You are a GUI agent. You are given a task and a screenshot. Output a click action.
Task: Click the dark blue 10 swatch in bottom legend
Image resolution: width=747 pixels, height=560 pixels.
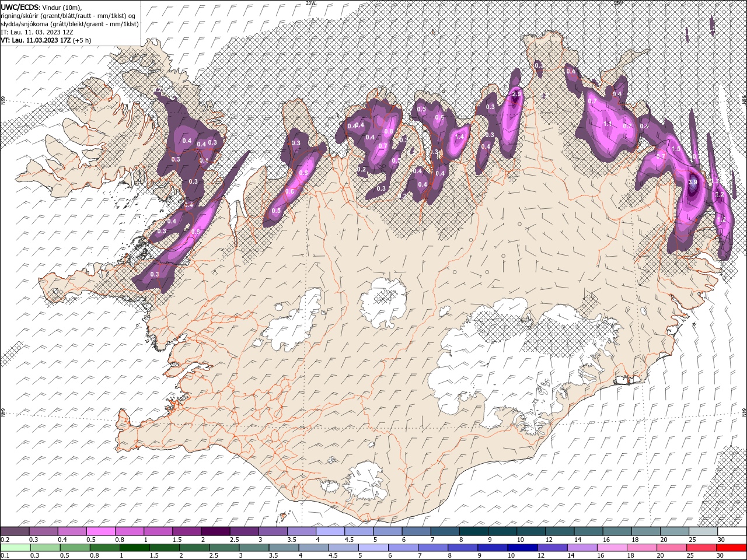click(522, 548)
